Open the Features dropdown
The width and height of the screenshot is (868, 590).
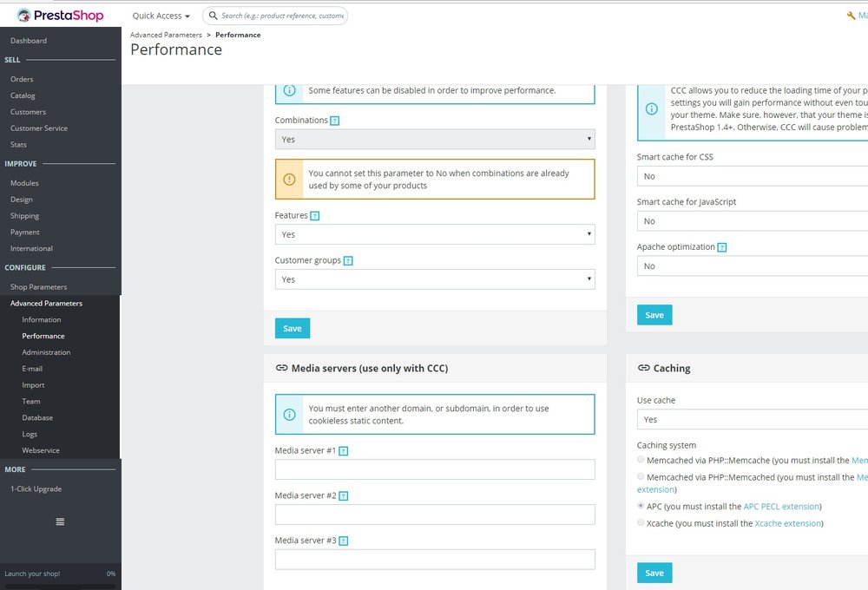pos(435,234)
